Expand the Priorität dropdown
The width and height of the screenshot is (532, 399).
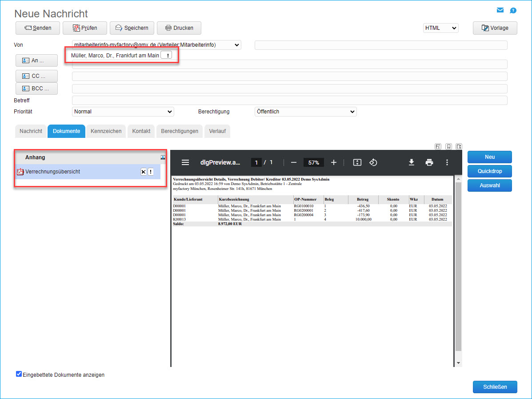(123, 112)
